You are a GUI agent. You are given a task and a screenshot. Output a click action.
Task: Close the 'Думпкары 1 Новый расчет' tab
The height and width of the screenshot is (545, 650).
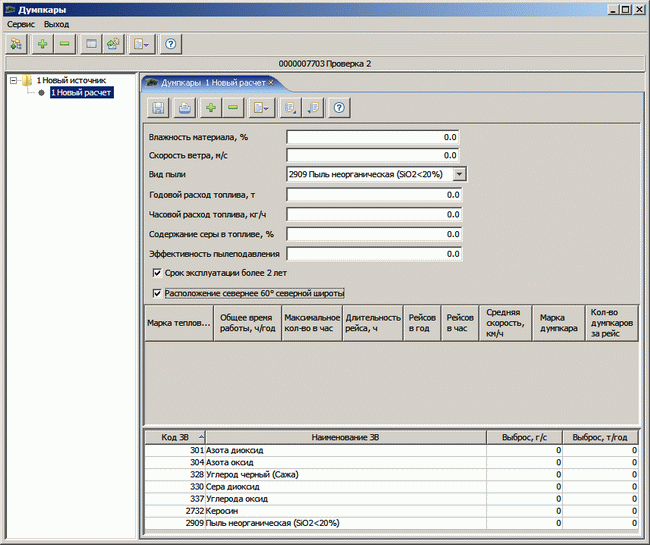pos(271,83)
